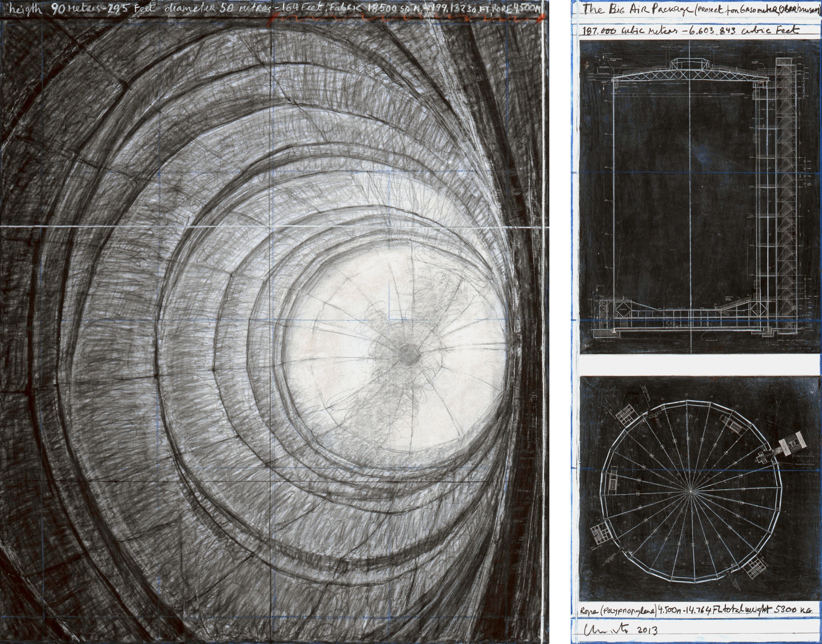Click the white gap between the two blueprint panels
The image size is (822, 644).
coord(700,365)
